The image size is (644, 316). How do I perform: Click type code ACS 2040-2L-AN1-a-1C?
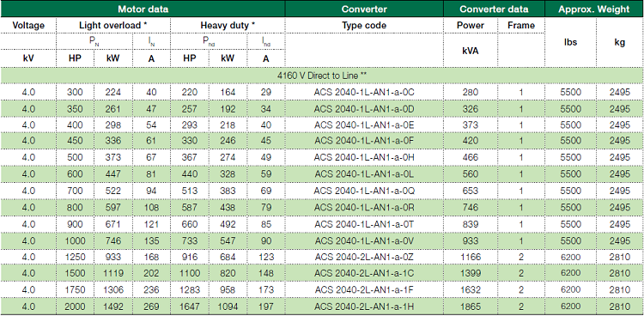364,273
